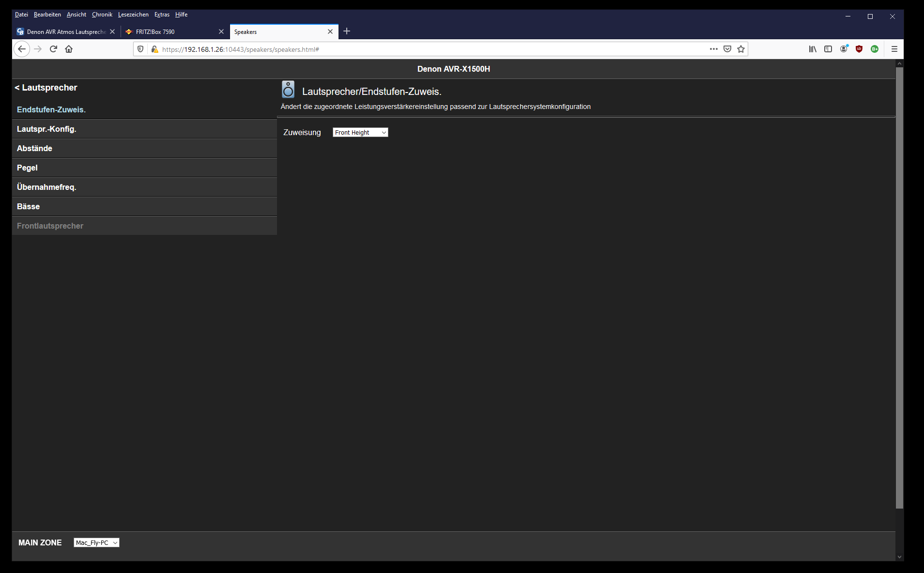Open the uBlock Origin extension
924x573 pixels.
point(859,49)
